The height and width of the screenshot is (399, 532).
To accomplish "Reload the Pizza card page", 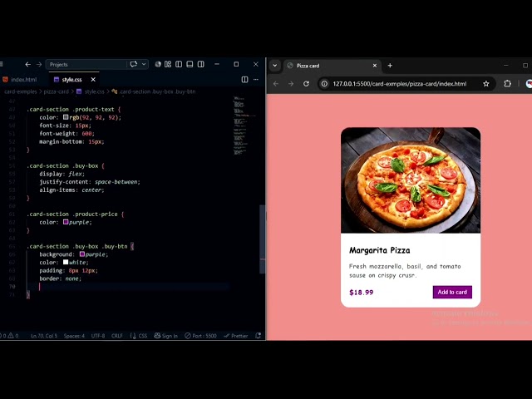I will click(x=306, y=84).
